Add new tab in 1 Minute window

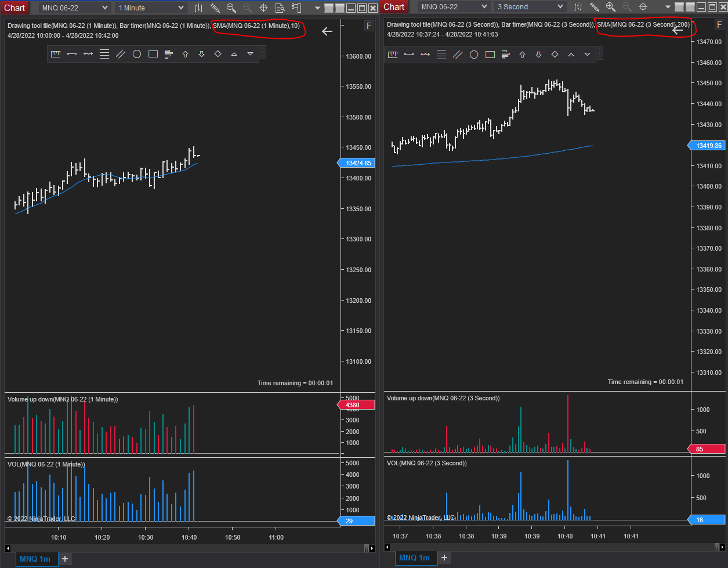click(65, 559)
